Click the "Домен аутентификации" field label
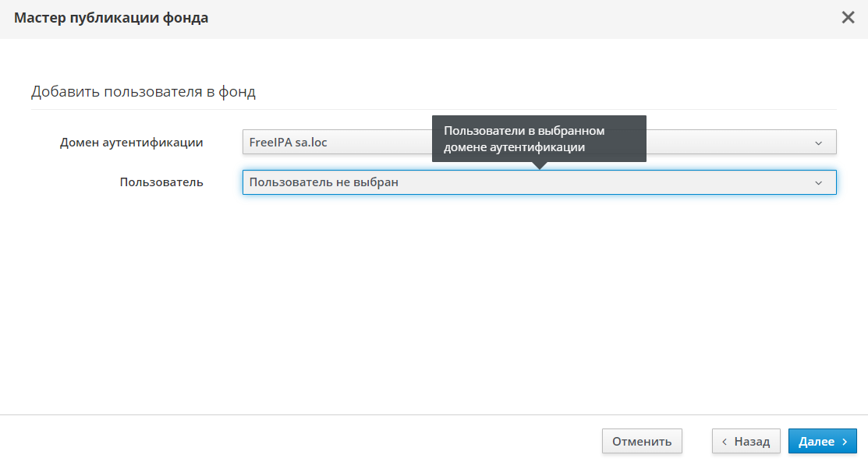The width and height of the screenshot is (868, 469). tap(131, 143)
